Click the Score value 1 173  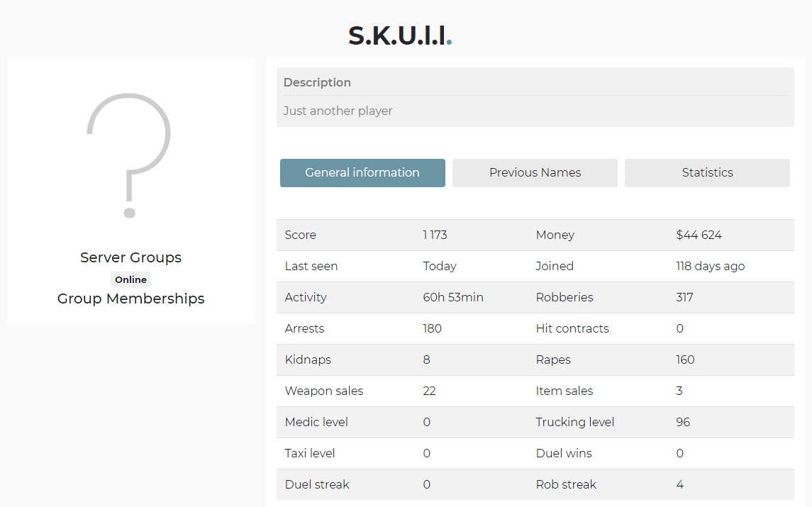pos(435,235)
